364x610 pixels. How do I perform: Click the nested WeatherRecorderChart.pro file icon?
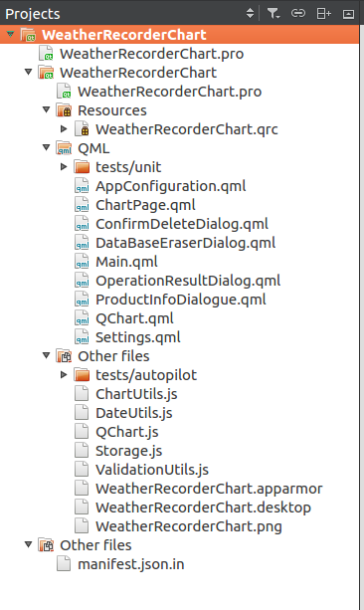64,91
